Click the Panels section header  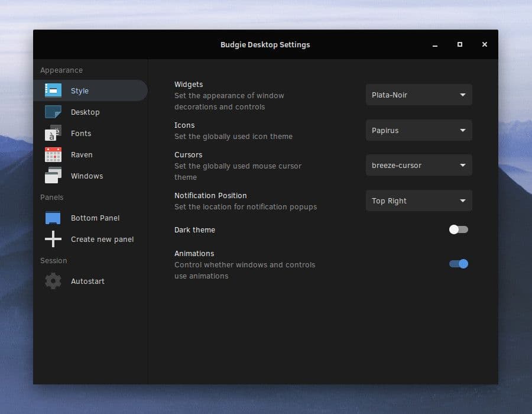click(x=51, y=197)
